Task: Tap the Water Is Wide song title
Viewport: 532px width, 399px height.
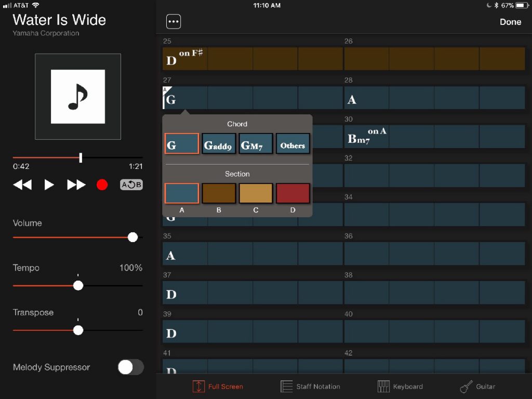Action: [59, 20]
